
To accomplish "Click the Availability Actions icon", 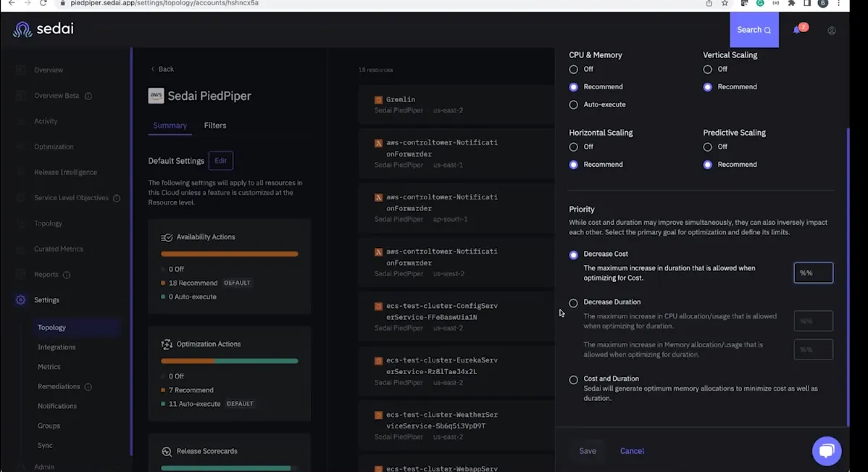I will click(167, 237).
